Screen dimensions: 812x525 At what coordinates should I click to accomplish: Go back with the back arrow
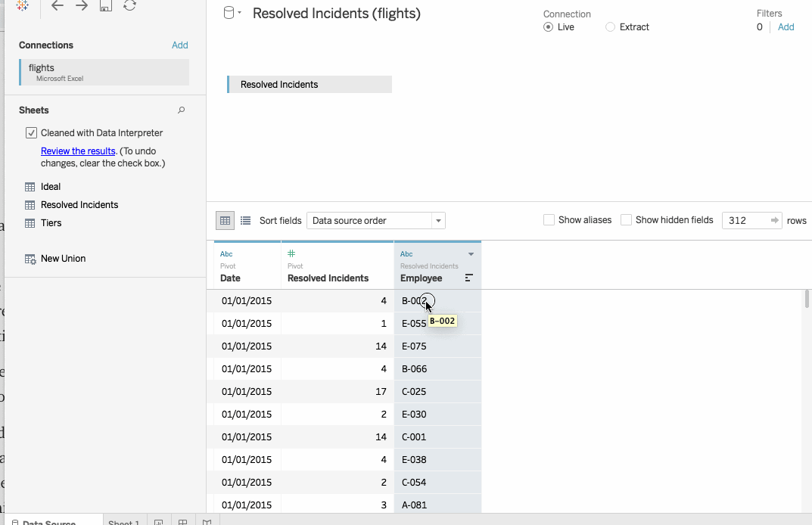58,5
